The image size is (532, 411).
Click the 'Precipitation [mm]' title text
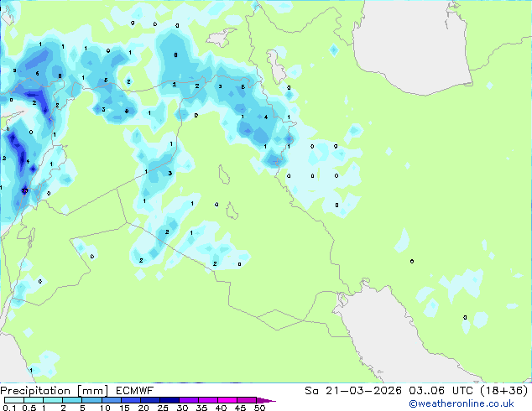coord(55,391)
